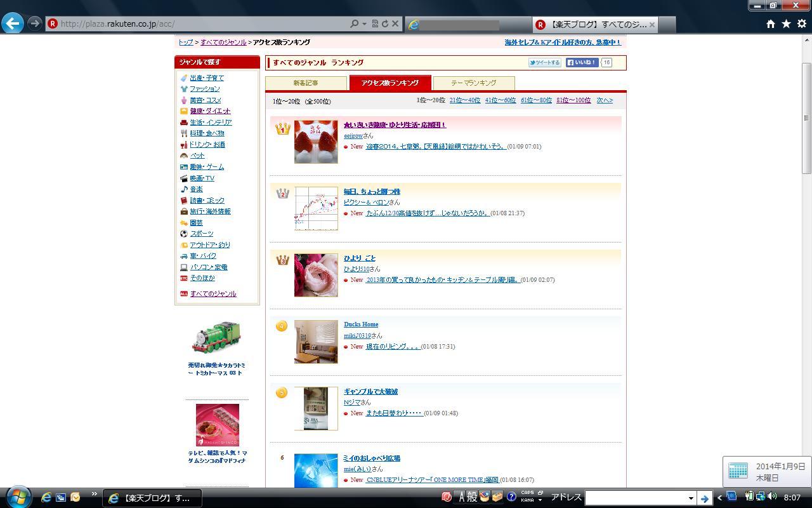Click the IME help question mark icon
This screenshot has width=812, height=508.
(x=511, y=497)
